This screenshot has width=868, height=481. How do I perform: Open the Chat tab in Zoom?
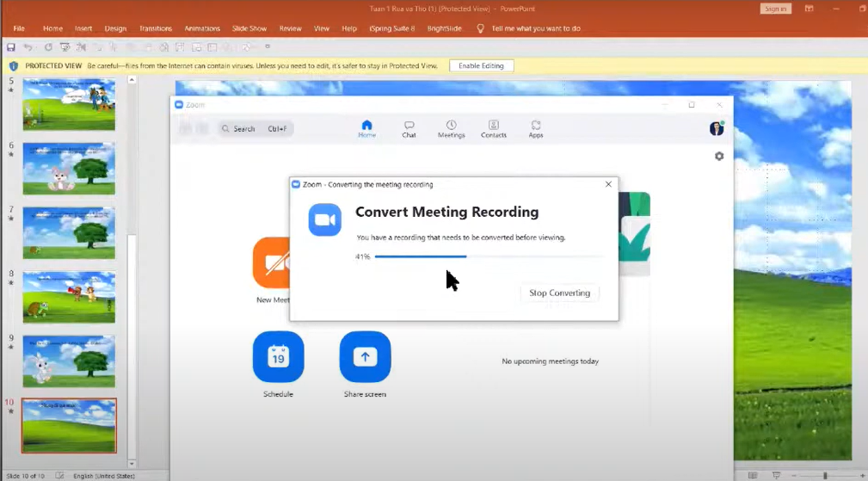(409, 128)
